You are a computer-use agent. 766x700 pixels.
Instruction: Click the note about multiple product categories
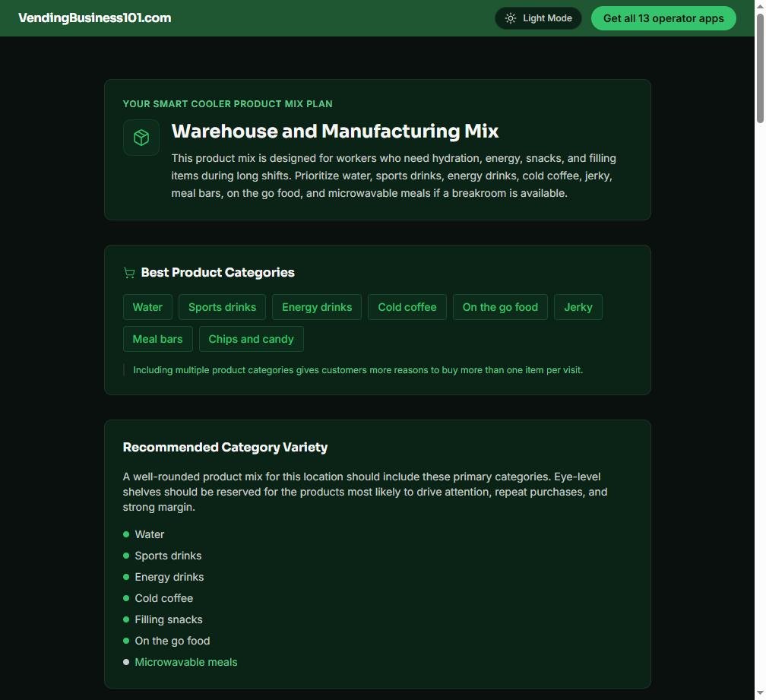[358, 370]
